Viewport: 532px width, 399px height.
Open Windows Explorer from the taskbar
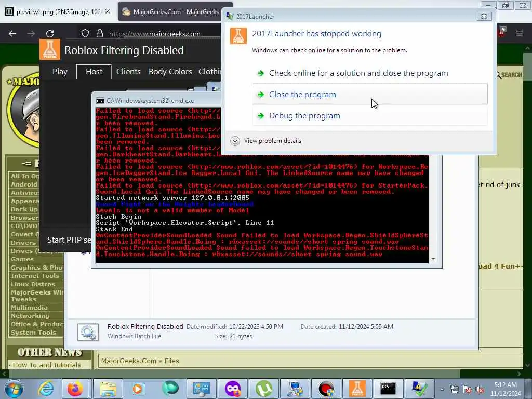[x=108, y=389]
